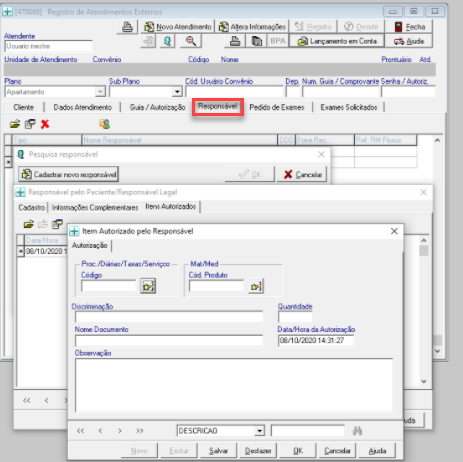Click the Nome Documento field
This screenshot has height=462, width=463.
click(x=169, y=341)
